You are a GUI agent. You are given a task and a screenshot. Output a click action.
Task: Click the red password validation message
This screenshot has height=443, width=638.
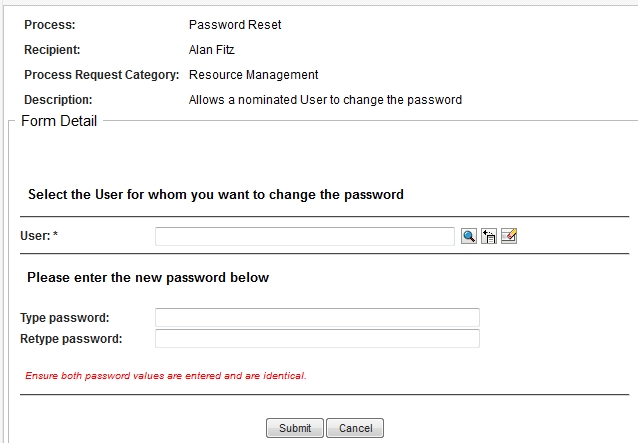166,376
